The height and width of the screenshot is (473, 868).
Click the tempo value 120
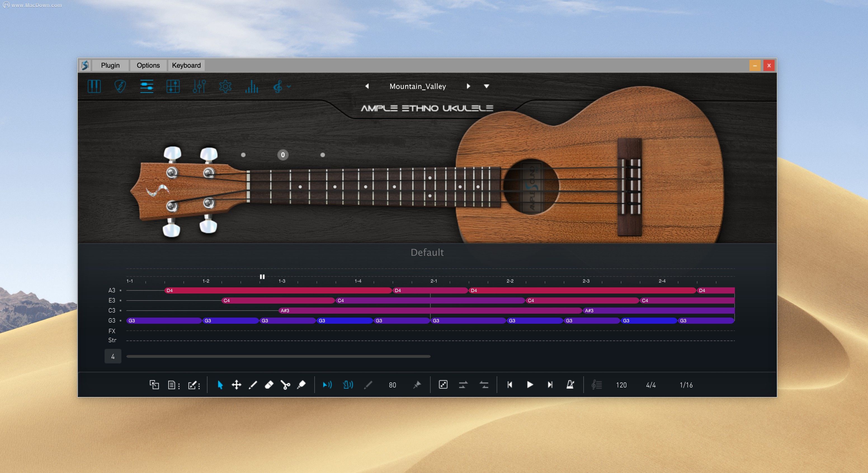(x=621, y=385)
